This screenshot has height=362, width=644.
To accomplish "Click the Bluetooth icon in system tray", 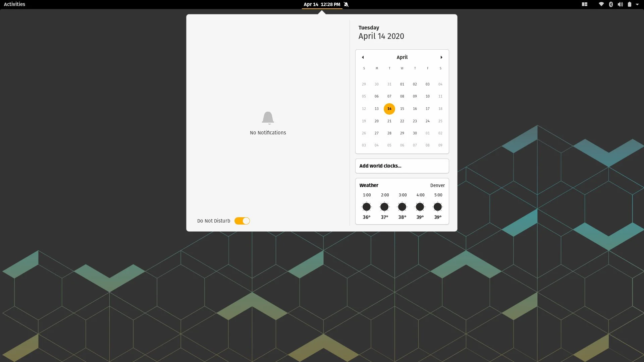I will click(x=611, y=4).
